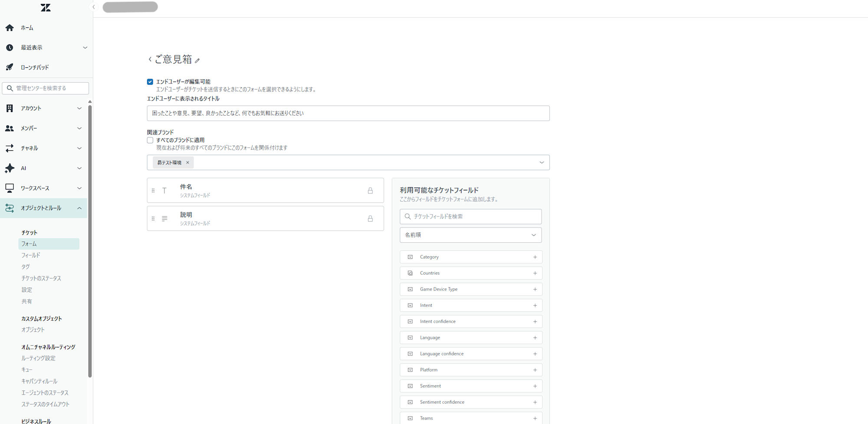Remove the 昂テスト環境 brand tag
Image resolution: width=868 pixels, height=424 pixels.
(x=187, y=162)
